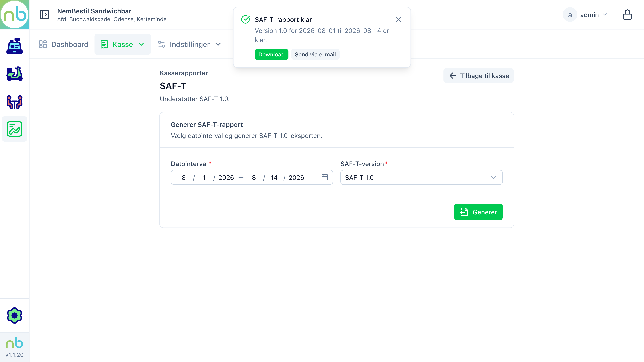Select the start day field '1'

[204, 178]
